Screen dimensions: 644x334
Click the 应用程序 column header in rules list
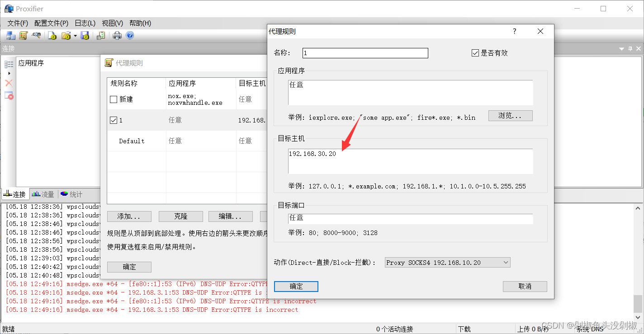click(x=201, y=84)
